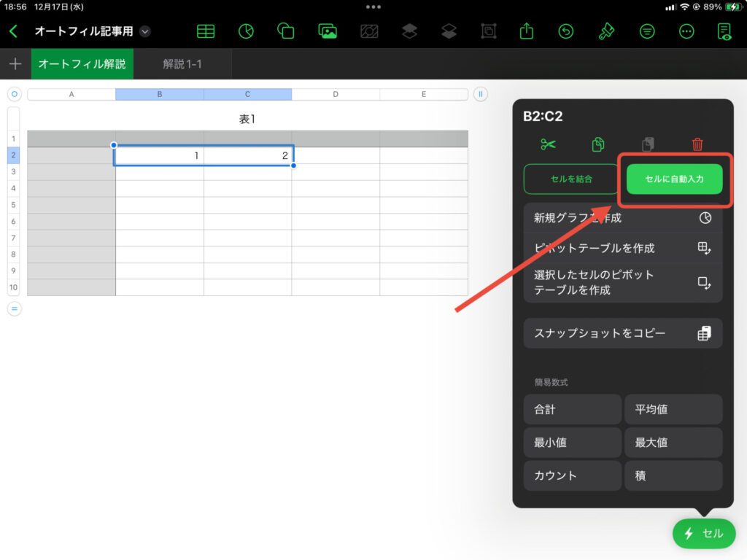The width and height of the screenshot is (747, 560).
Task: Delete cells using the red trash icon
Action: tap(697, 144)
